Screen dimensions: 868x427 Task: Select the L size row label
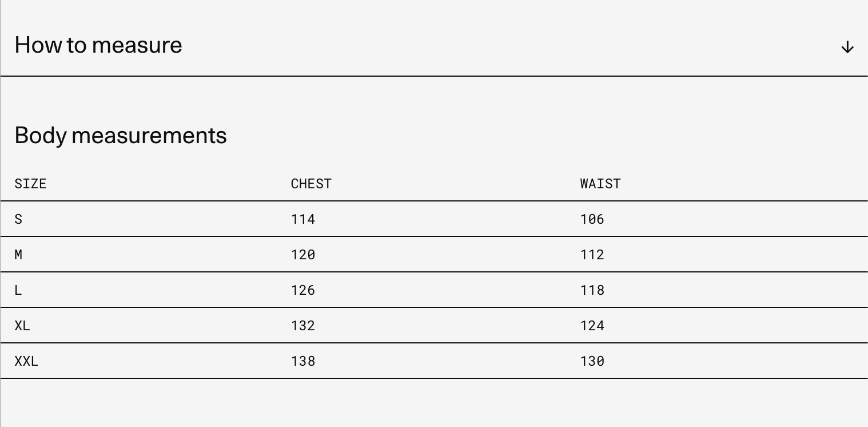click(18, 290)
